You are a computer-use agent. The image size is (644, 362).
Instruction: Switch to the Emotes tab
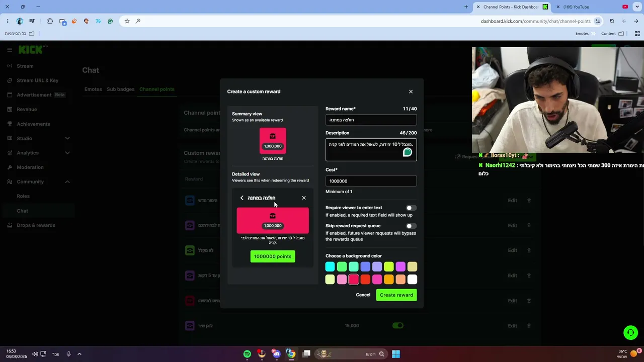pyautogui.click(x=93, y=89)
